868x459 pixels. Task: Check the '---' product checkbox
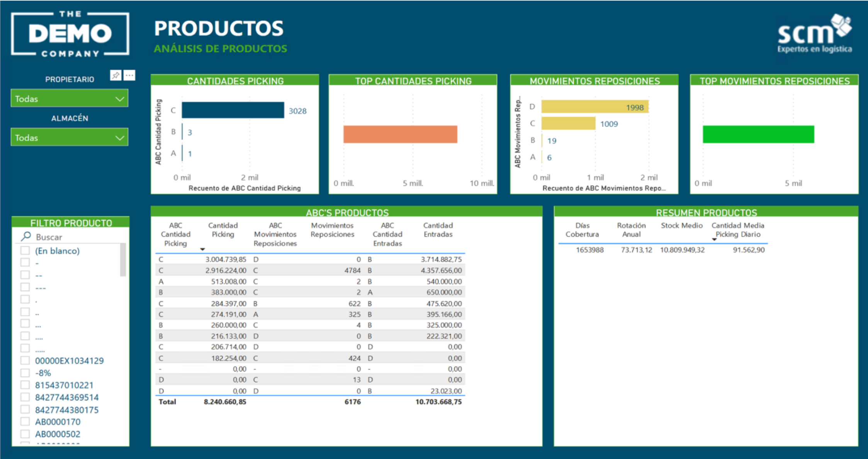coord(25,287)
